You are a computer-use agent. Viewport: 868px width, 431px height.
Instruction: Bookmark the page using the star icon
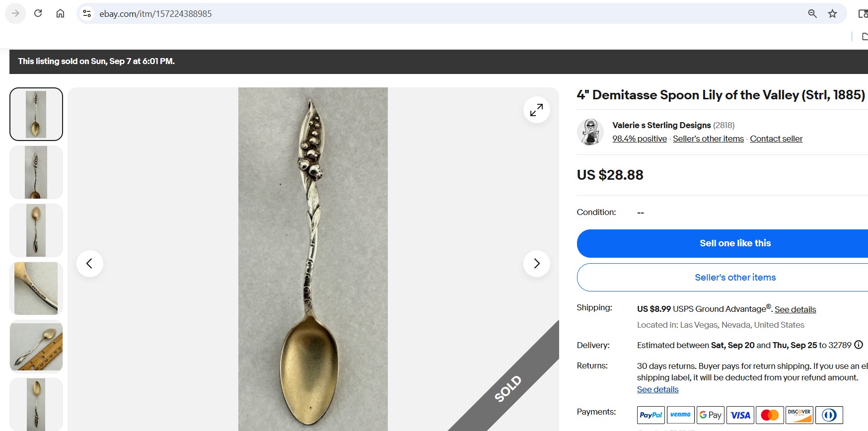tap(832, 13)
